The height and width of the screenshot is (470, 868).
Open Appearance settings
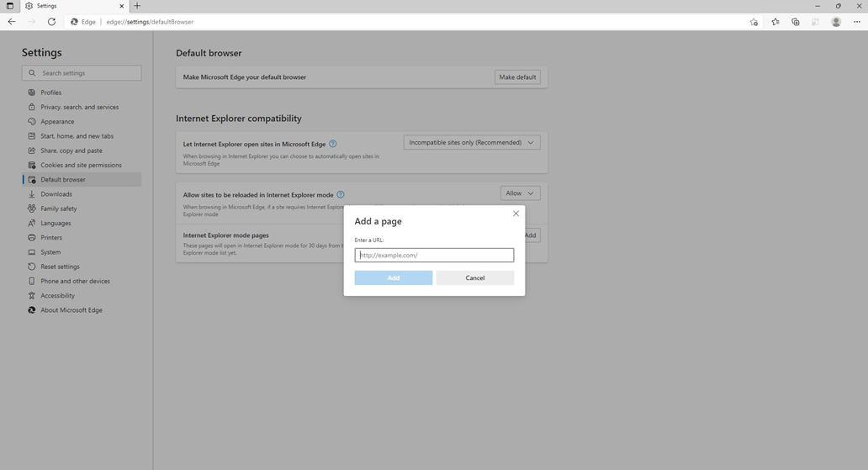point(82,121)
